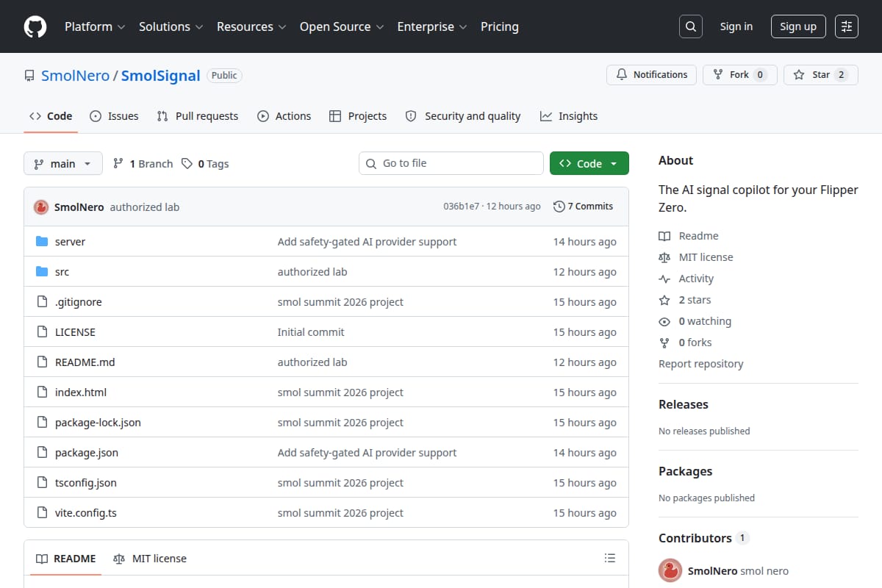Open appearance settings icon beside Sign up

click(x=847, y=26)
